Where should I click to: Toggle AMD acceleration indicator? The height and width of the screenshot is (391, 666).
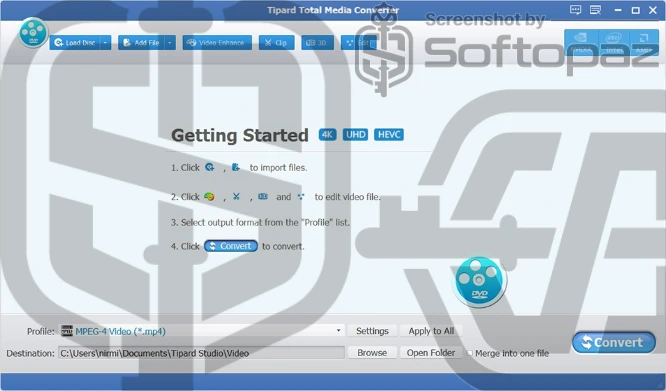(643, 42)
